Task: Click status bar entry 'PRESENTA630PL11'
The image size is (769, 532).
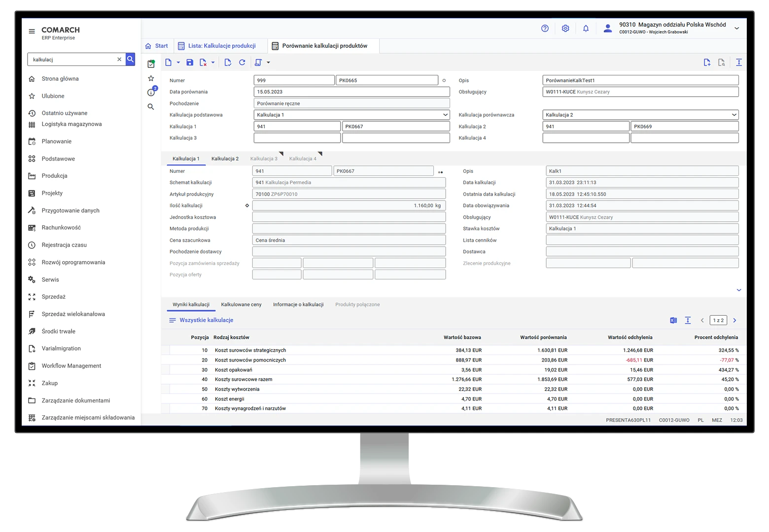Action: pos(628,420)
